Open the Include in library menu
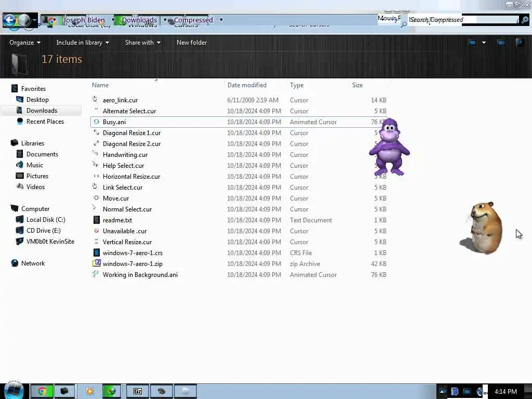This screenshot has width=532, height=399. pos(83,43)
